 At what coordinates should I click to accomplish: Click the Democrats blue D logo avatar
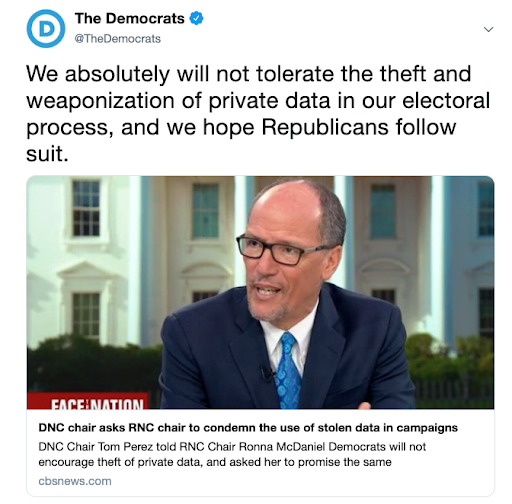pyautogui.click(x=46, y=29)
